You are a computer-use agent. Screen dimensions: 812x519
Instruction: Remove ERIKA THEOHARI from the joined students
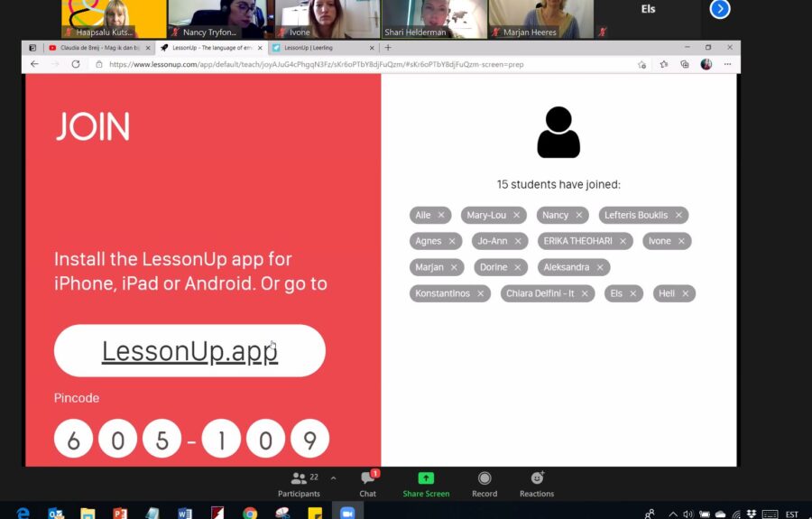[623, 241]
